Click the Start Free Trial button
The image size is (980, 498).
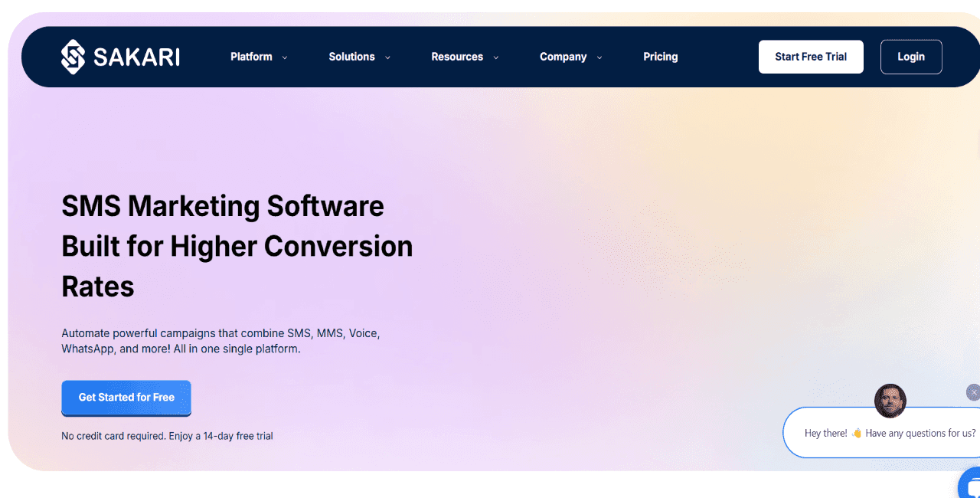[811, 56]
